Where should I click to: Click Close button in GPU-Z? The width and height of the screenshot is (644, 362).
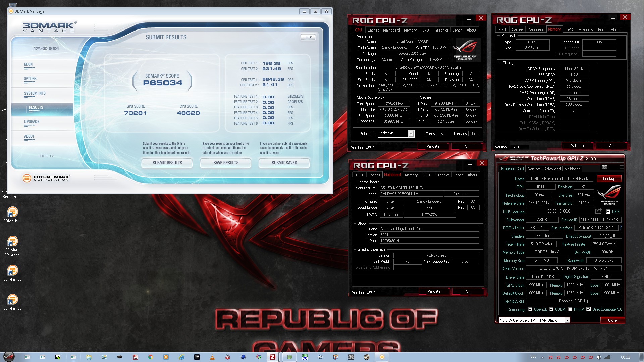coord(612,320)
